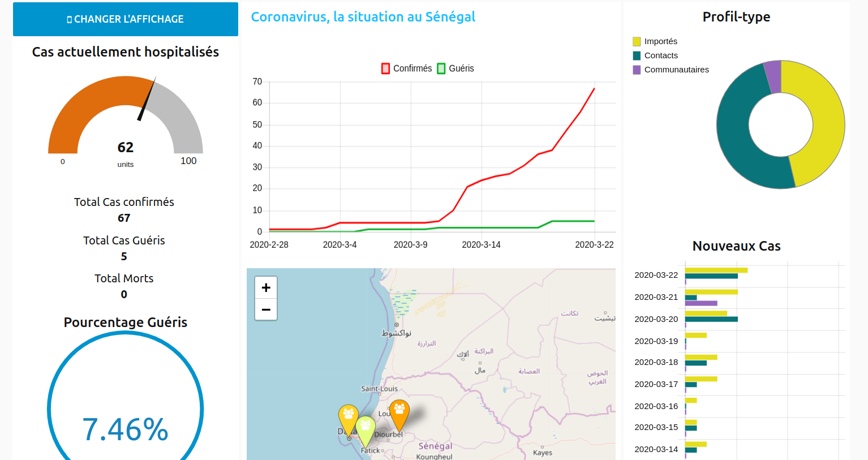Image resolution: width=868 pixels, height=460 pixels.
Task: Zoom out on the map
Action: pyautogui.click(x=266, y=309)
